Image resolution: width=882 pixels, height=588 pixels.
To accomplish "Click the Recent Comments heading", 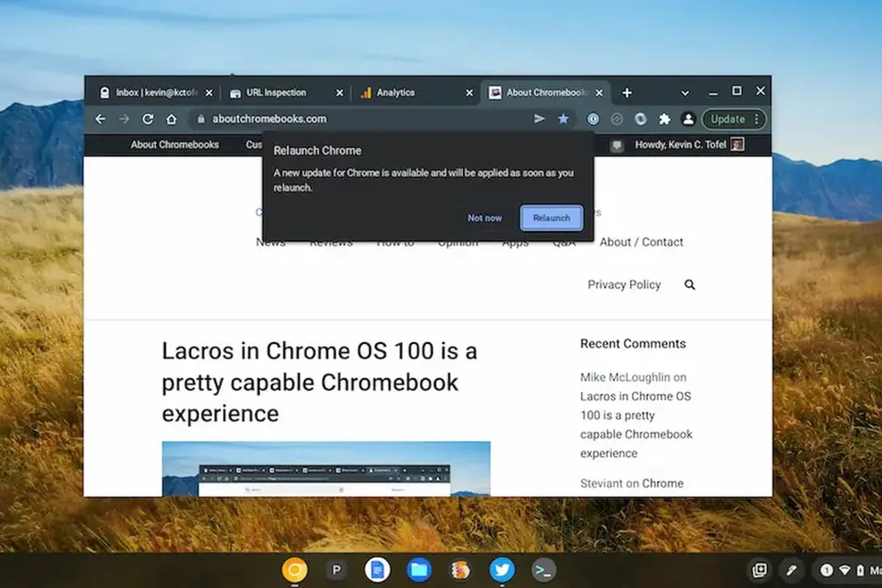I will 633,343.
